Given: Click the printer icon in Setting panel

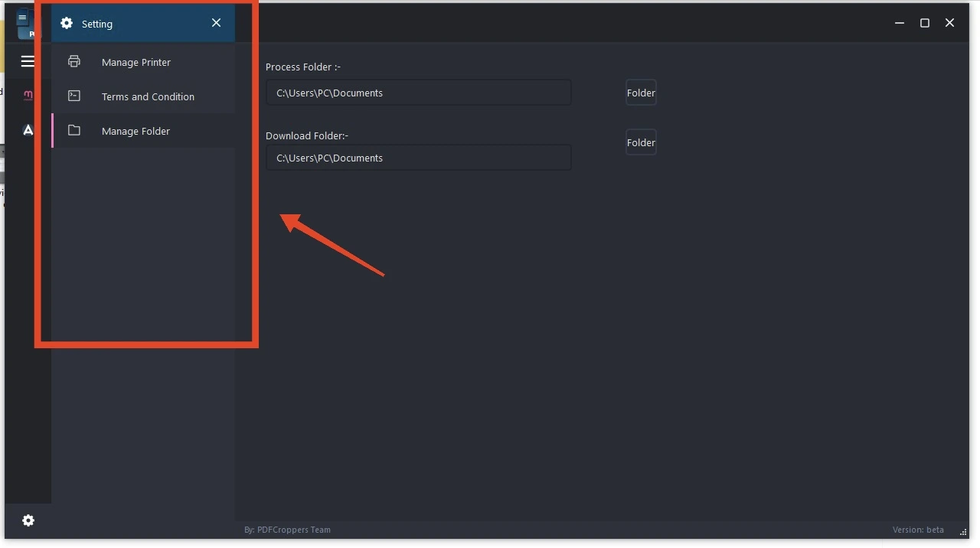Looking at the screenshot, I should (74, 61).
